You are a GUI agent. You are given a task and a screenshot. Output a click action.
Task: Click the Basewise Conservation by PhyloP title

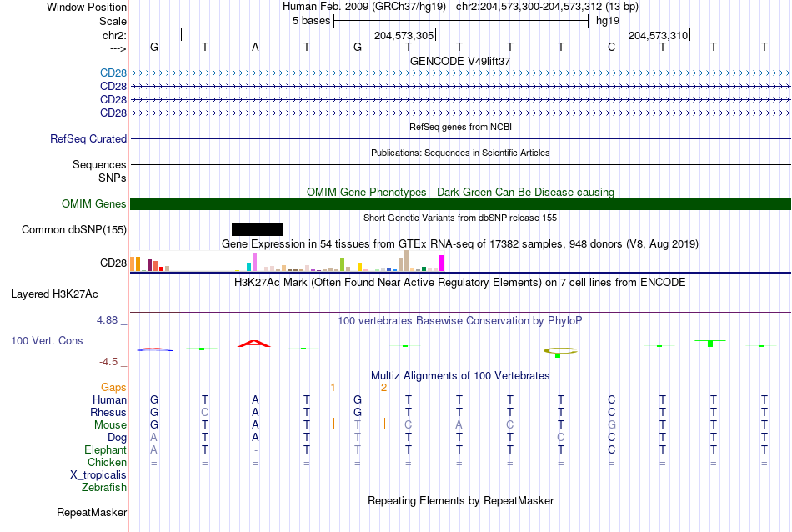460,320
